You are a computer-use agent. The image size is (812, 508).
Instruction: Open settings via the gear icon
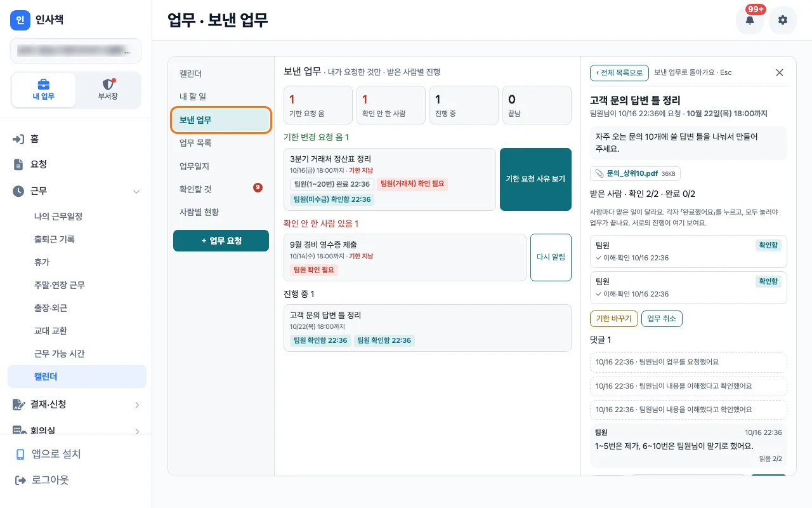click(x=783, y=20)
